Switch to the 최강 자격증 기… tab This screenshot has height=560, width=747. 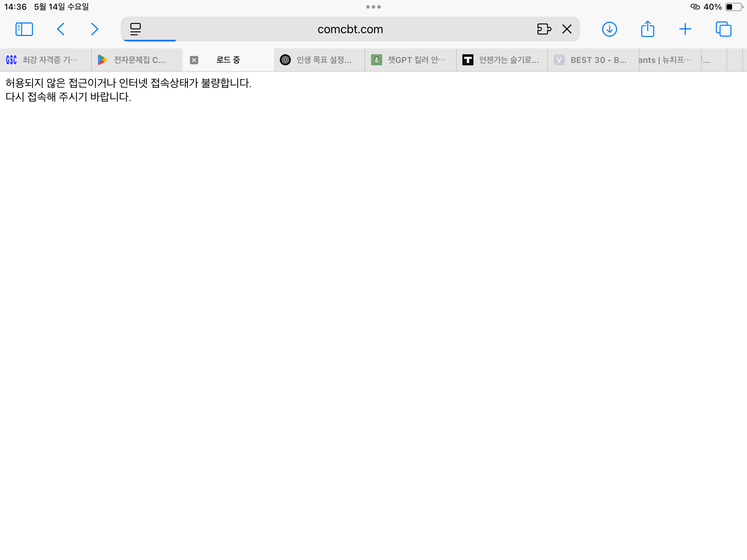[x=46, y=60]
